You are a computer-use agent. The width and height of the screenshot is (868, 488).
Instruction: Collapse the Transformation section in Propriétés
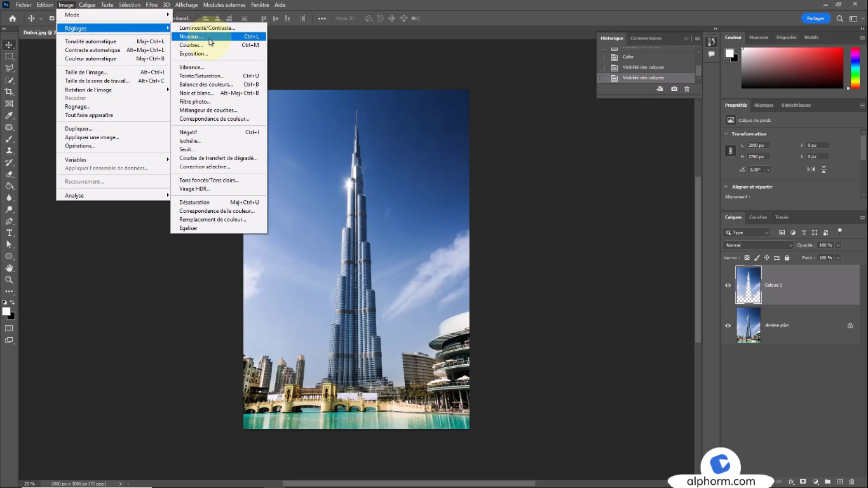(726, 133)
